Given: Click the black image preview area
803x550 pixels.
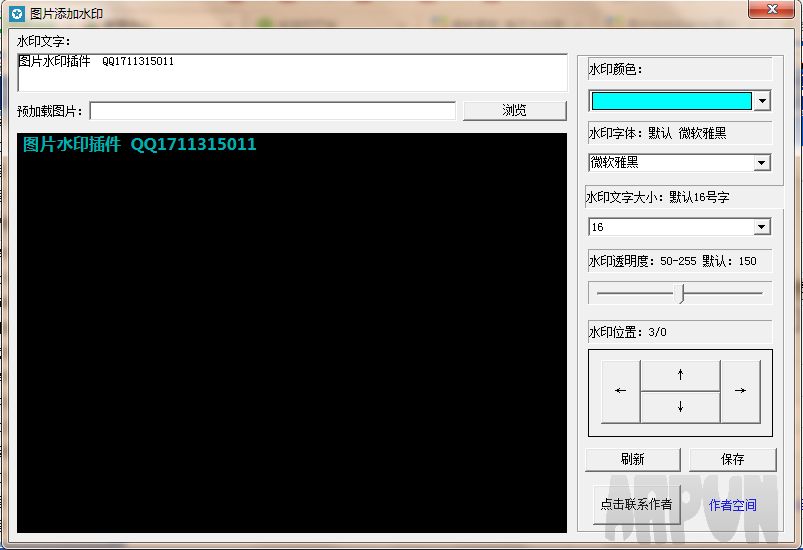Looking at the screenshot, I should pos(292,333).
